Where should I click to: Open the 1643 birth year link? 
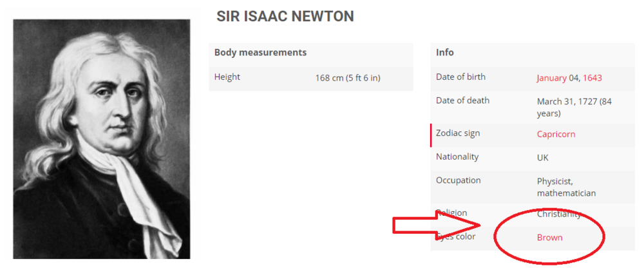point(592,78)
